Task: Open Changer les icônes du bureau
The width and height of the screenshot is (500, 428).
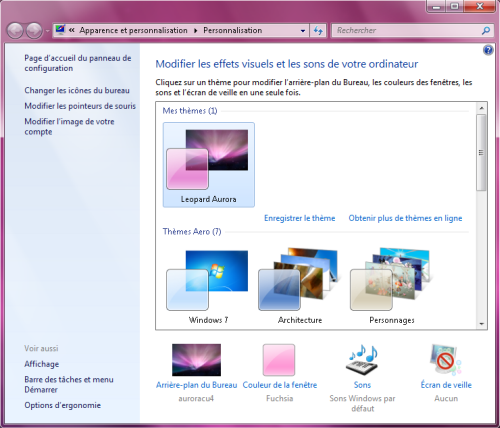Action: (77, 90)
